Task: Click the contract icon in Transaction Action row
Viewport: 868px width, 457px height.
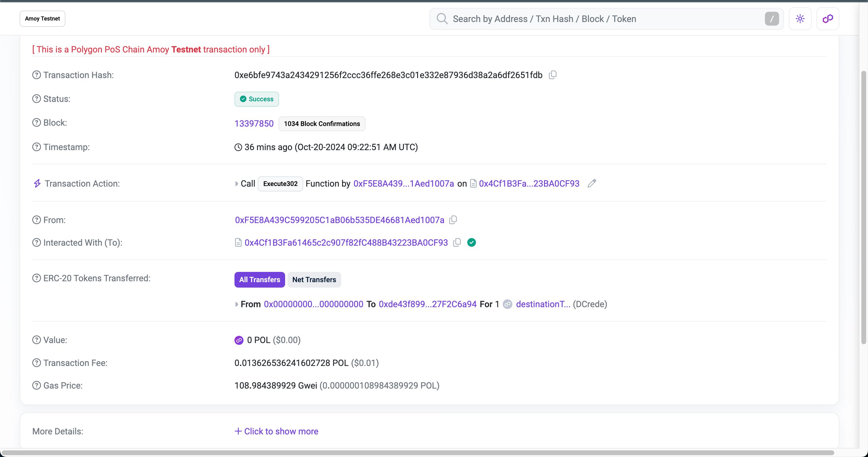Action: [473, 183]
